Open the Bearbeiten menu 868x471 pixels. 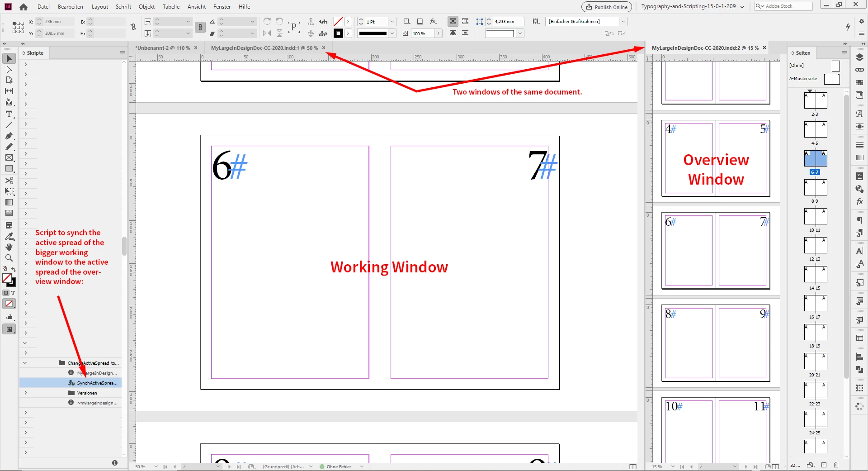coord(71,7)
